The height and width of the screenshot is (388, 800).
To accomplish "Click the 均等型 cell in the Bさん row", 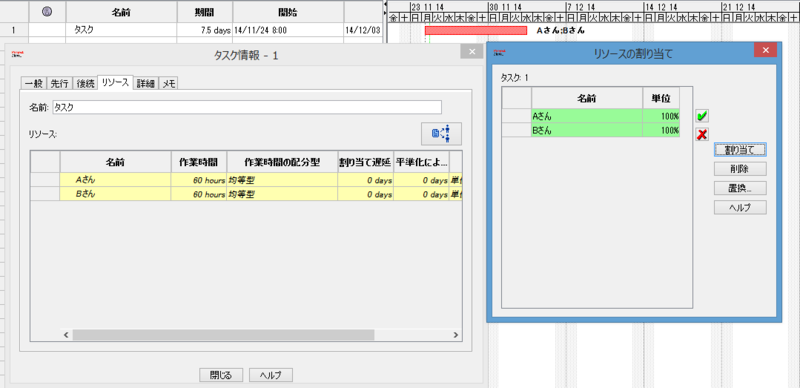I will click(282, 194).
